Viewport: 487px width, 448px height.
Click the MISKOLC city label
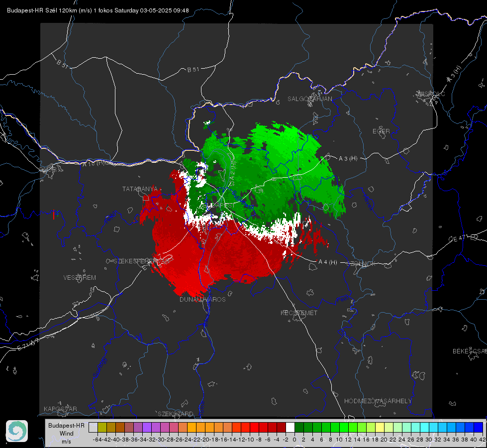click(x=431, y=94)
